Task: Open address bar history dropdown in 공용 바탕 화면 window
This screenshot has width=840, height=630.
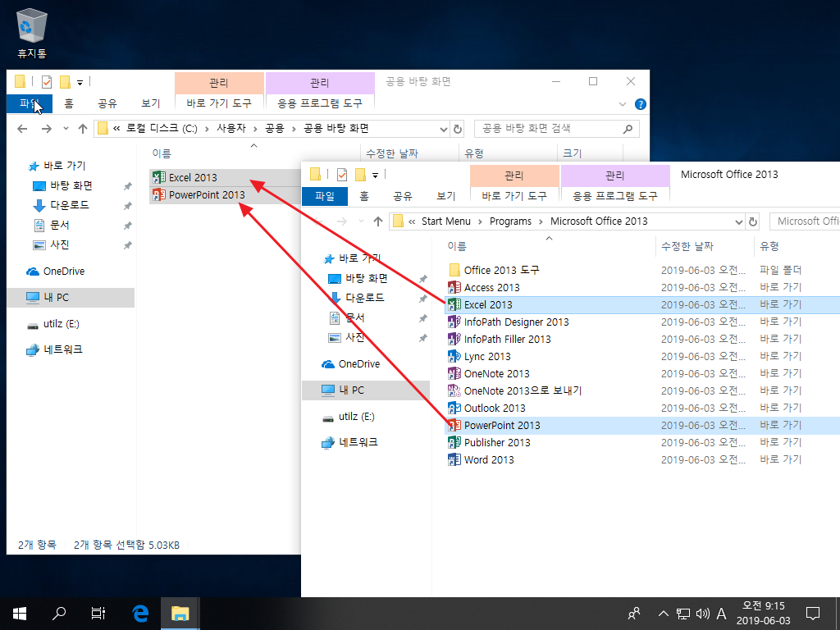Action: 444,129
